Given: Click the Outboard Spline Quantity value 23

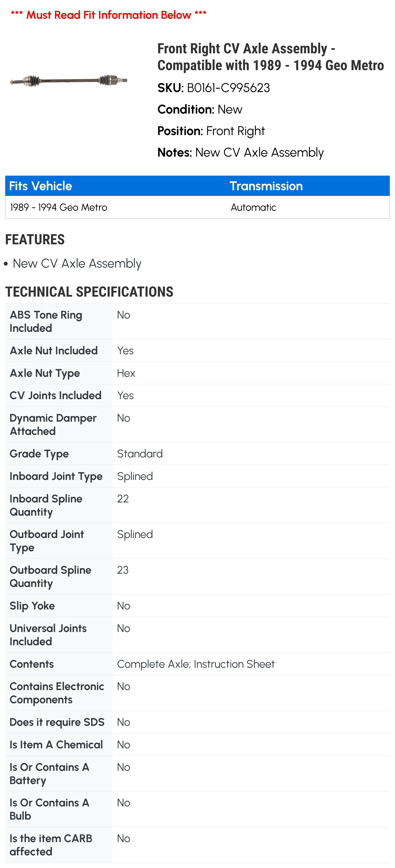Looking at the screenshot, I should tap(123, 570).
